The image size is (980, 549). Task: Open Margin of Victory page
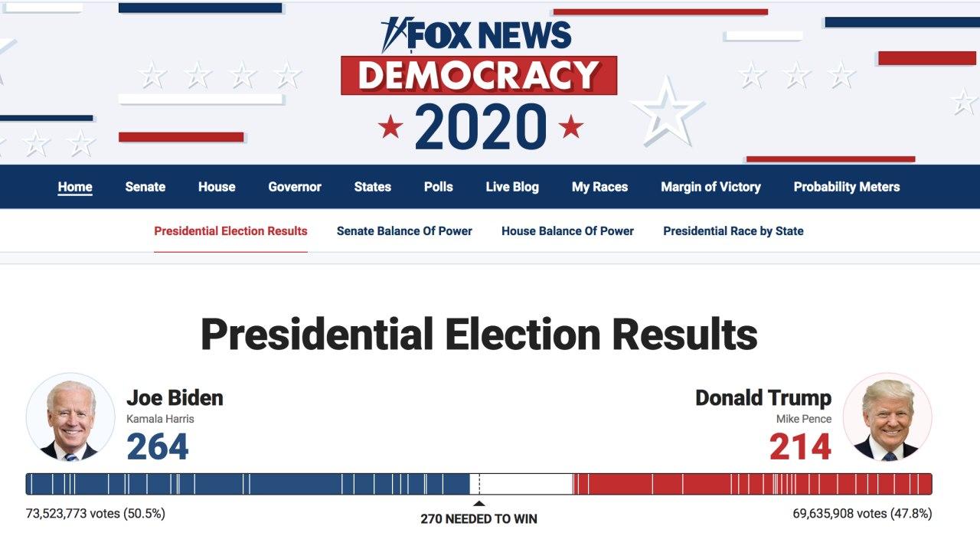[710, 187]
